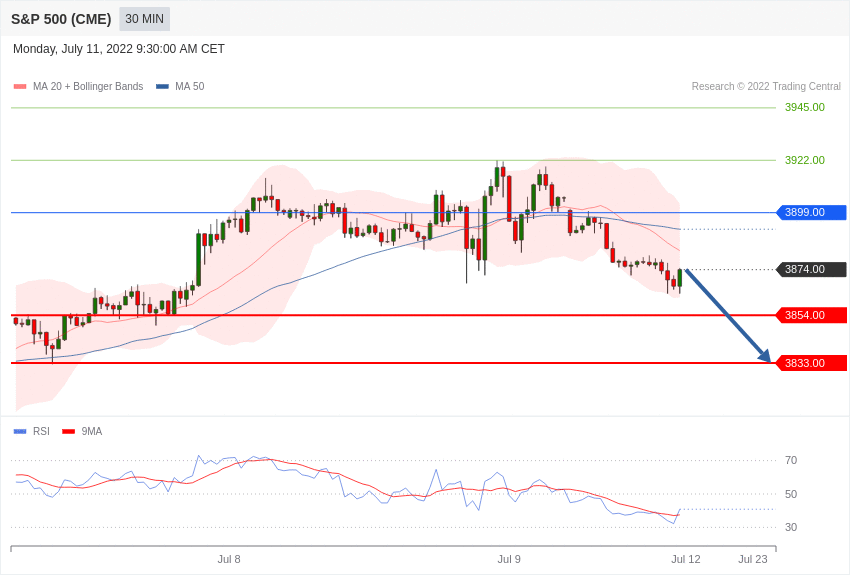Click the Jul 12 date axis label

pos(686,559)
